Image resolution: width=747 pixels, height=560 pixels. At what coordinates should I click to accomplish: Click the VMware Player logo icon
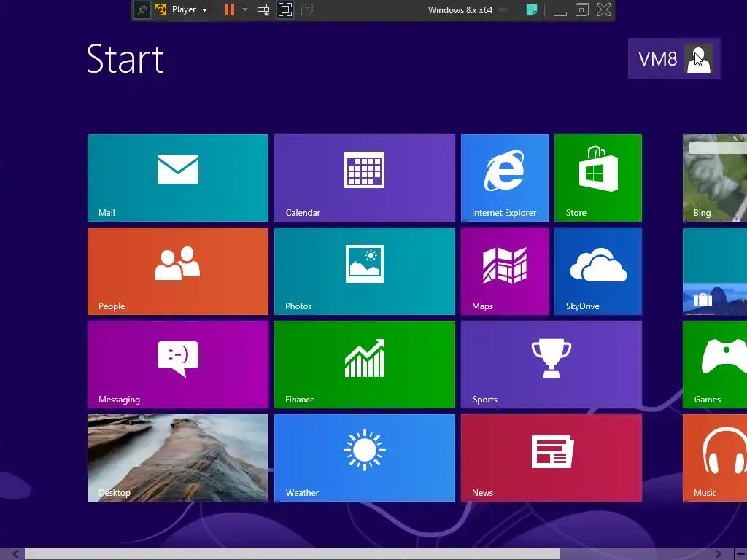[160, 9]
